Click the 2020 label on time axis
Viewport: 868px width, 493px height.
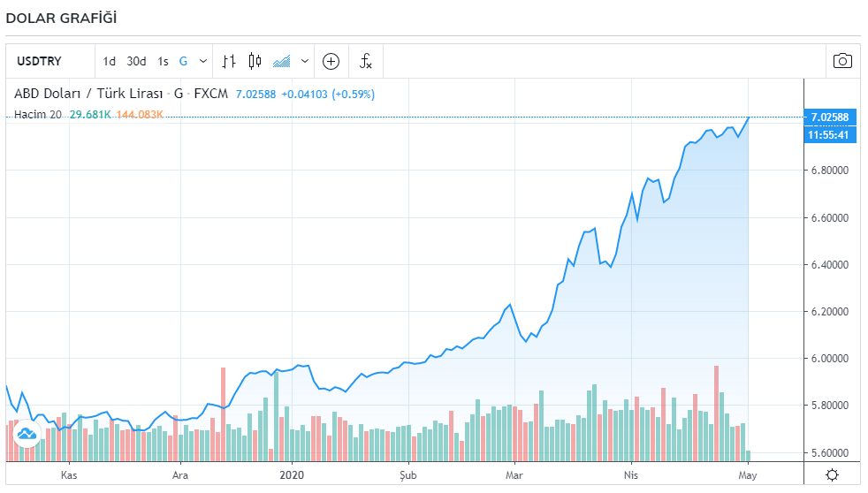pos(292,474)
